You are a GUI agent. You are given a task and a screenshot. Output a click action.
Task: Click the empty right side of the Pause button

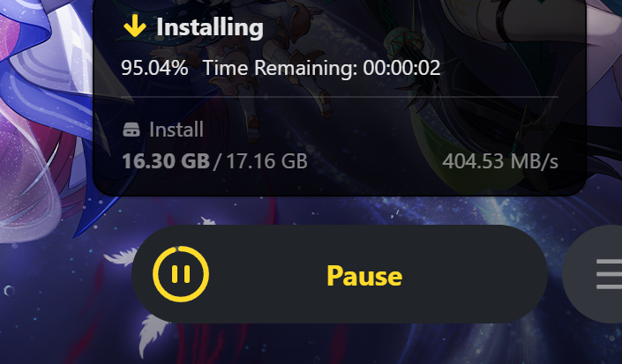click(x=476, y=274)
